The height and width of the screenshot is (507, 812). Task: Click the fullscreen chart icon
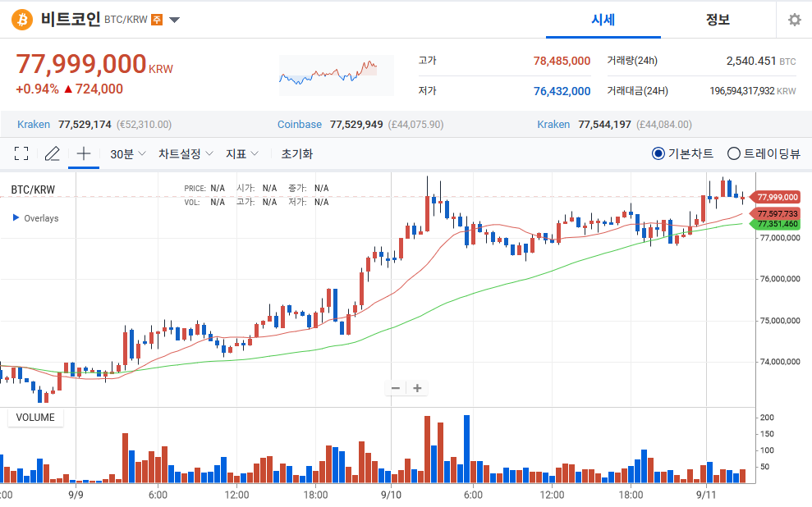[21, 153]
